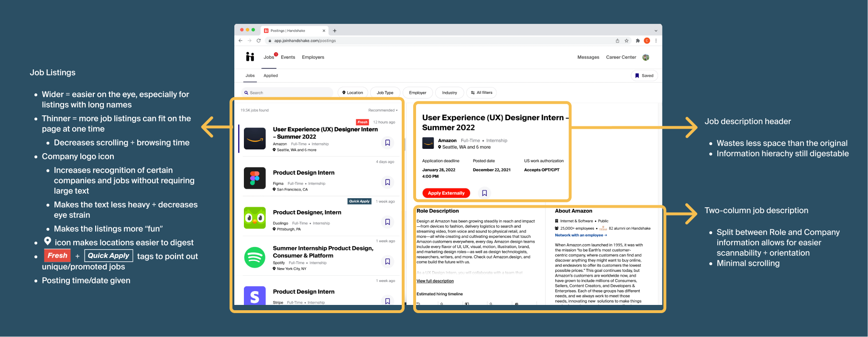Open a new browser tab with plus
This screenshot has height=337, width=868.
tap(335, 31)
